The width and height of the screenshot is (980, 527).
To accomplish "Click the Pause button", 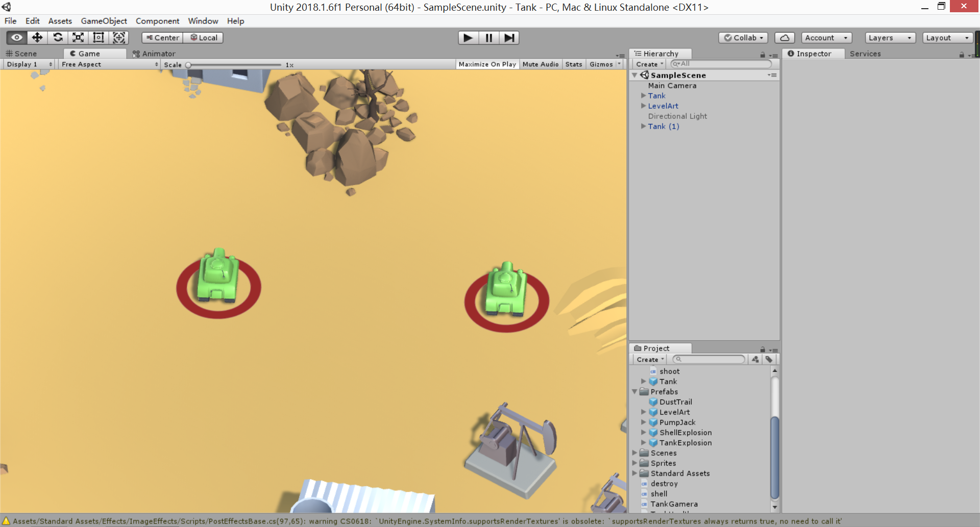I will coord(488,38).
